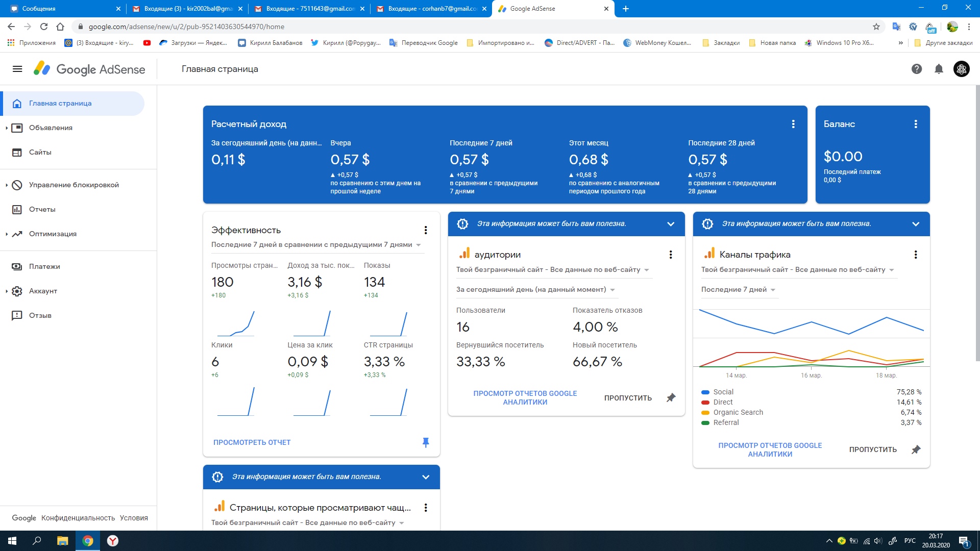Open Отчеты in the sidebar
The width and height of the screenshot is (980, 551).
pyautogui.click(x=42, y=210)
